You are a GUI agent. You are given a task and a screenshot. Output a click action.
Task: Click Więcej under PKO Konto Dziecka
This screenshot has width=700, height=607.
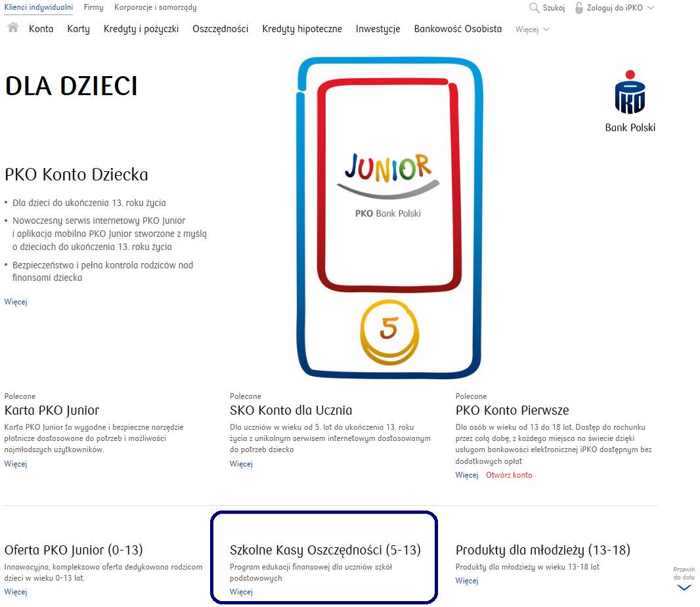(16, 302)
